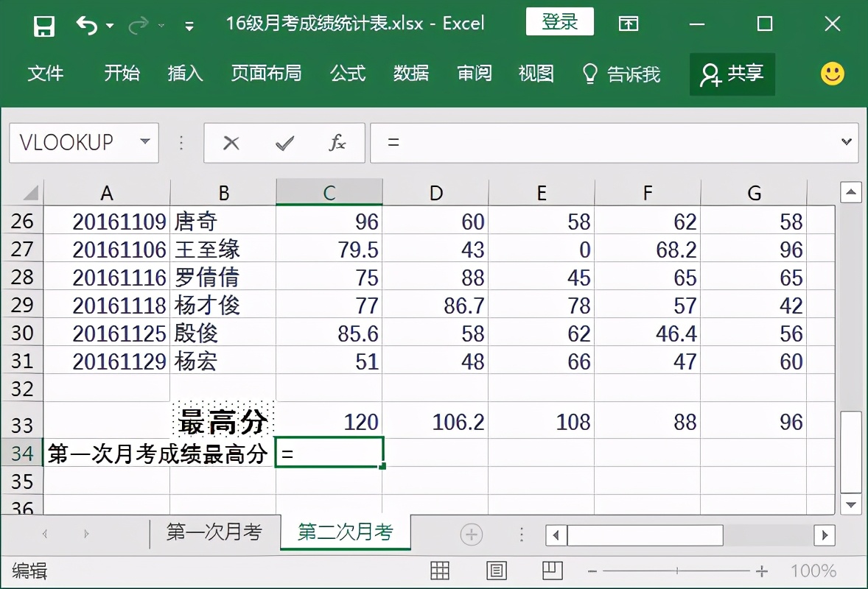The width and height of the screenshot is (868, 589).
Task: Click the Save icon
Action: pos(44,24)
